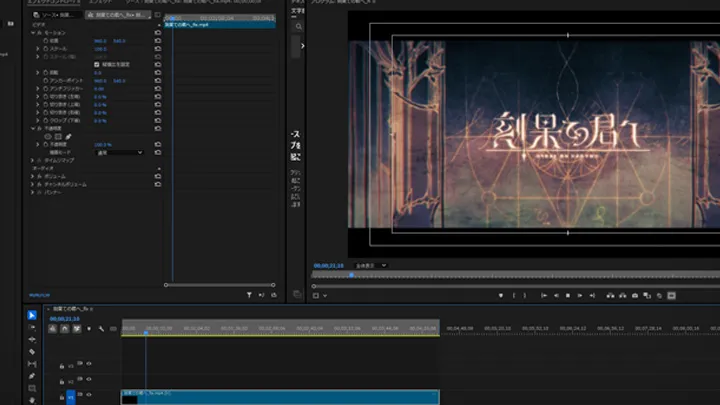Create a 4-point polygon mask under Opacity

[x=58, y=136]
